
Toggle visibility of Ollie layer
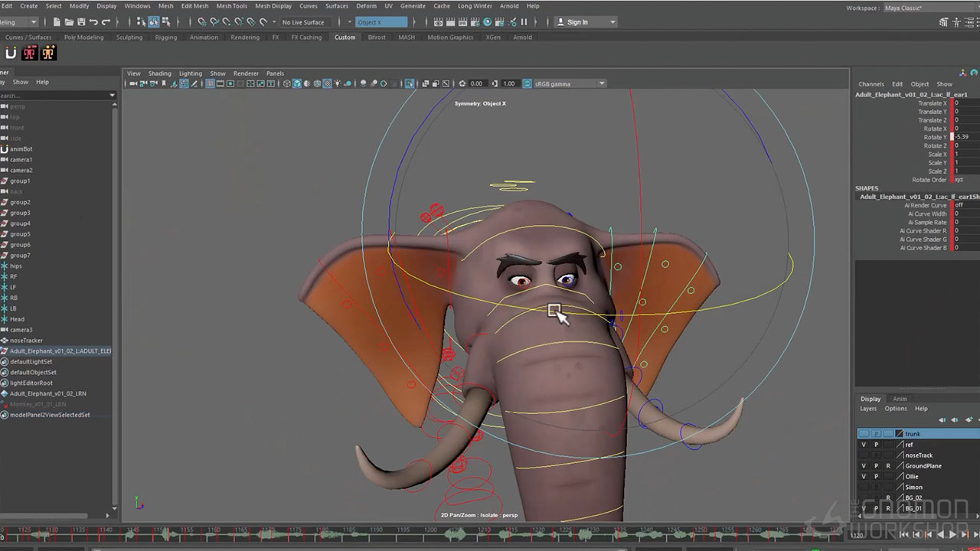(x=864, y=477)
